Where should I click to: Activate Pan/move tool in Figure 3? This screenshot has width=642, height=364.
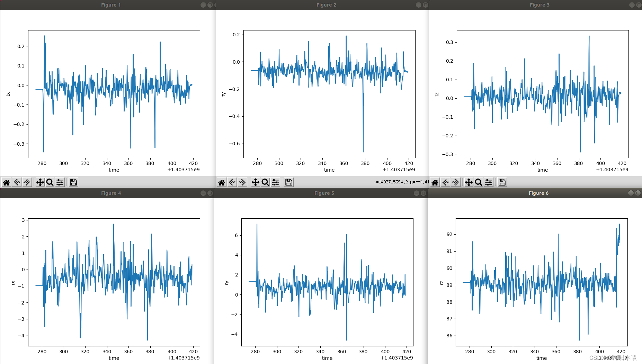coord(469,182)
